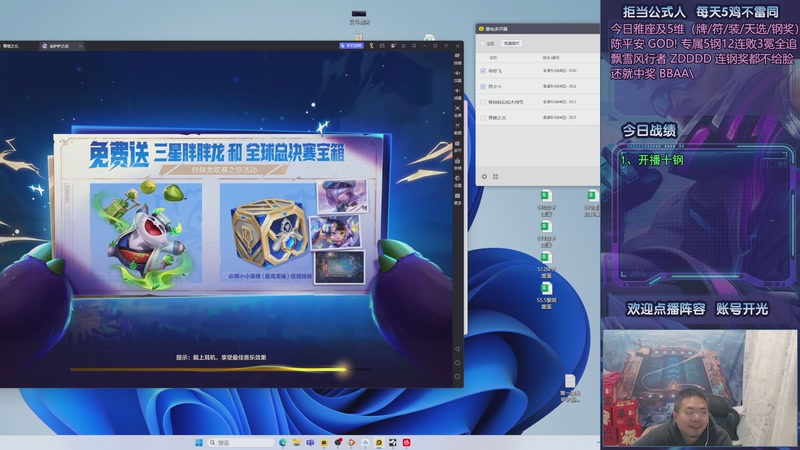The image size is (800, 450).
Task: Uncheck second instance row checkbox
Action: click(x=483, y=86)
